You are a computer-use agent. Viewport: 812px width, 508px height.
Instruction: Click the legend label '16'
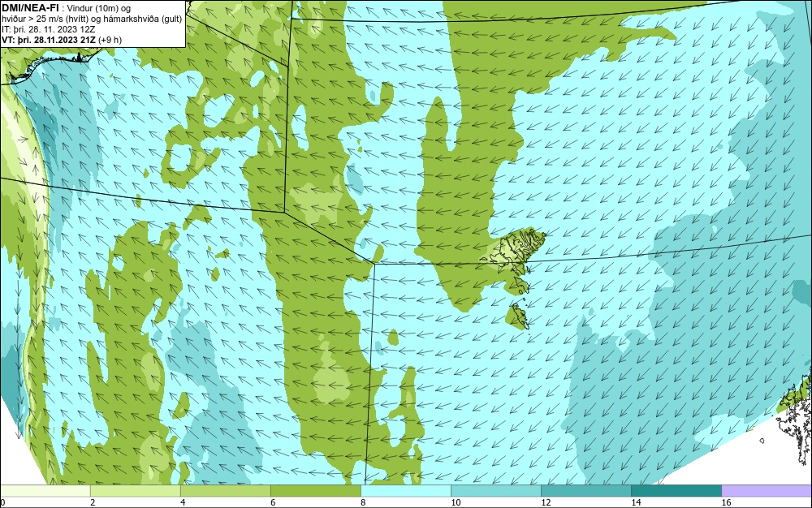726,502
